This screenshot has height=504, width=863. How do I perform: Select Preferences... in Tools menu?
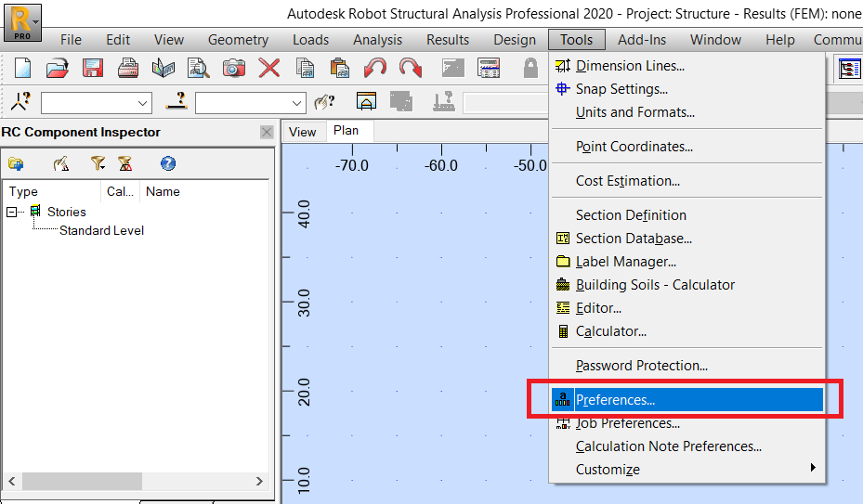687,399
